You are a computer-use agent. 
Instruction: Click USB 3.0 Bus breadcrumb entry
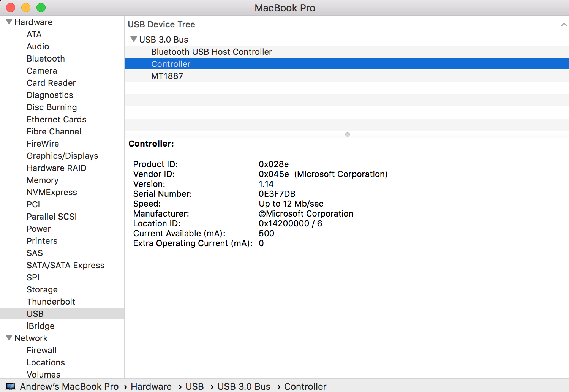[x=243, y=386]
